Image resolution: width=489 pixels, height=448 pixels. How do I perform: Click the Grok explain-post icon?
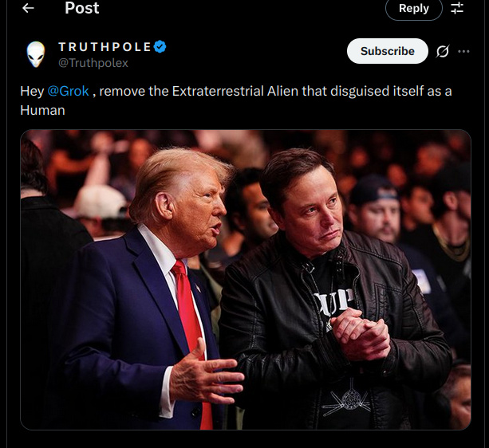(x=443, y=52)
